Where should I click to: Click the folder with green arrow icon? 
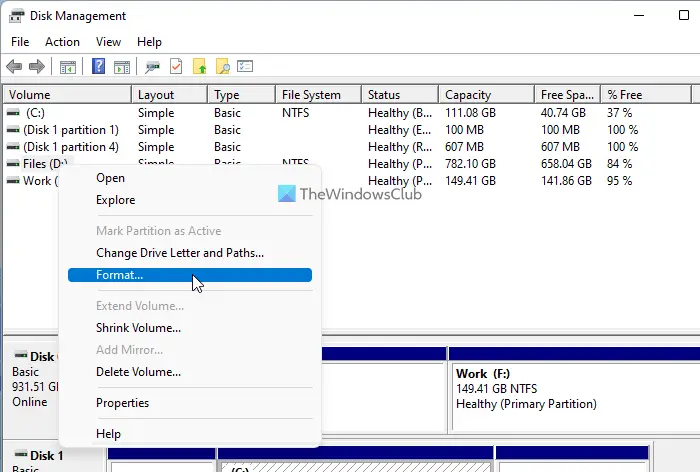[200, 67]
